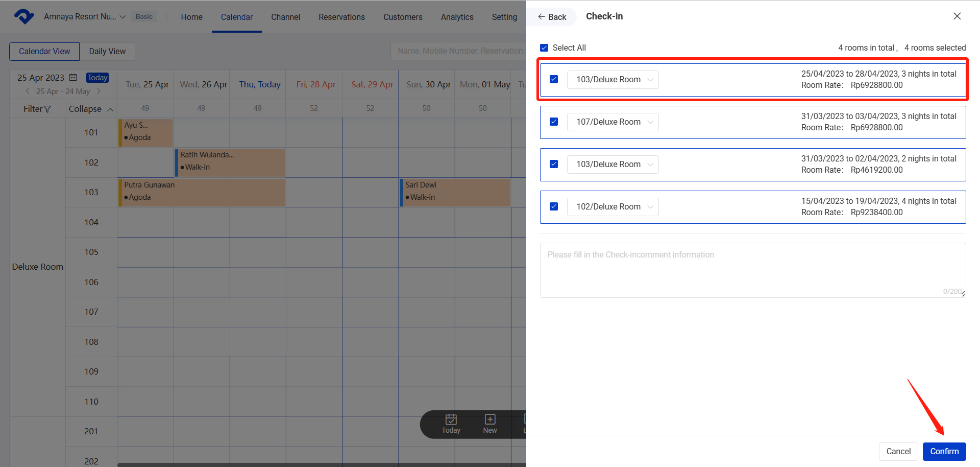
Task: Click the Confirm button
Action: 944,452
